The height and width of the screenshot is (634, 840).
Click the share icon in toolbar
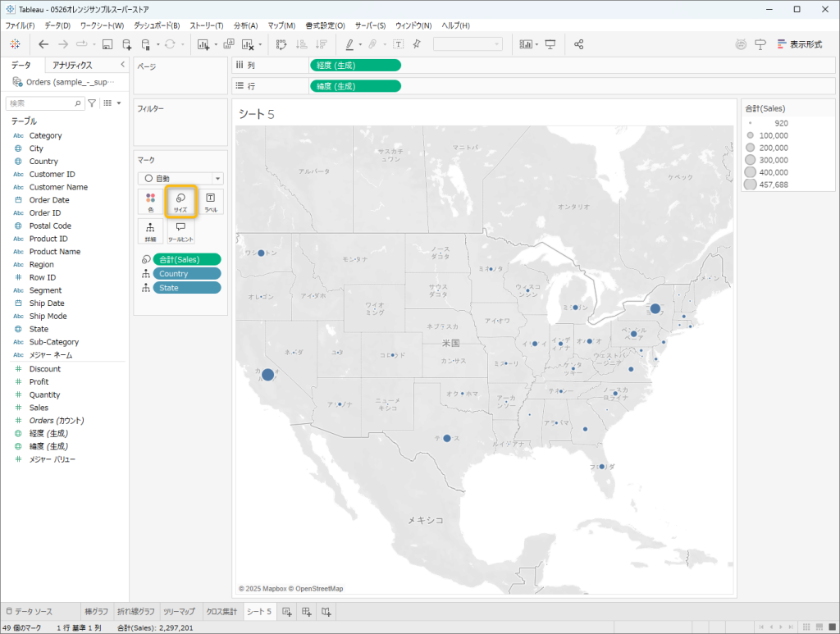point(579,44)
